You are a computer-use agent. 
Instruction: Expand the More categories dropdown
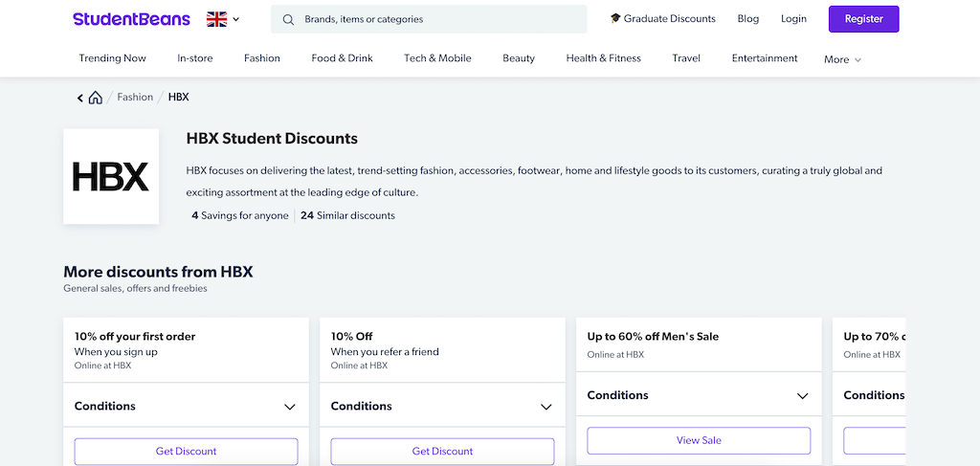(842, 59)
